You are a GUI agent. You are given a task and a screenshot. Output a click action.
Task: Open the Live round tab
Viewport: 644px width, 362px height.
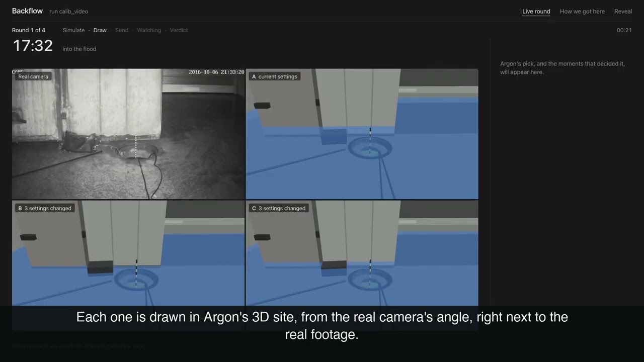pyautogui.click(x=536, y=11)
